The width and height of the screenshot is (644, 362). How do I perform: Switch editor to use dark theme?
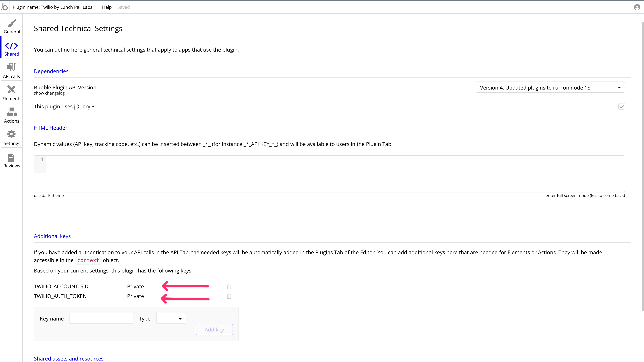49,195
